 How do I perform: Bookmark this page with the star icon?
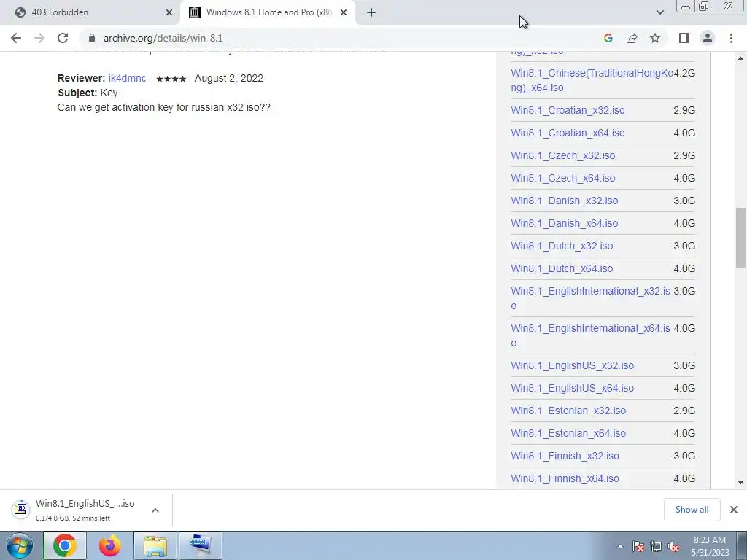[655, 38]
